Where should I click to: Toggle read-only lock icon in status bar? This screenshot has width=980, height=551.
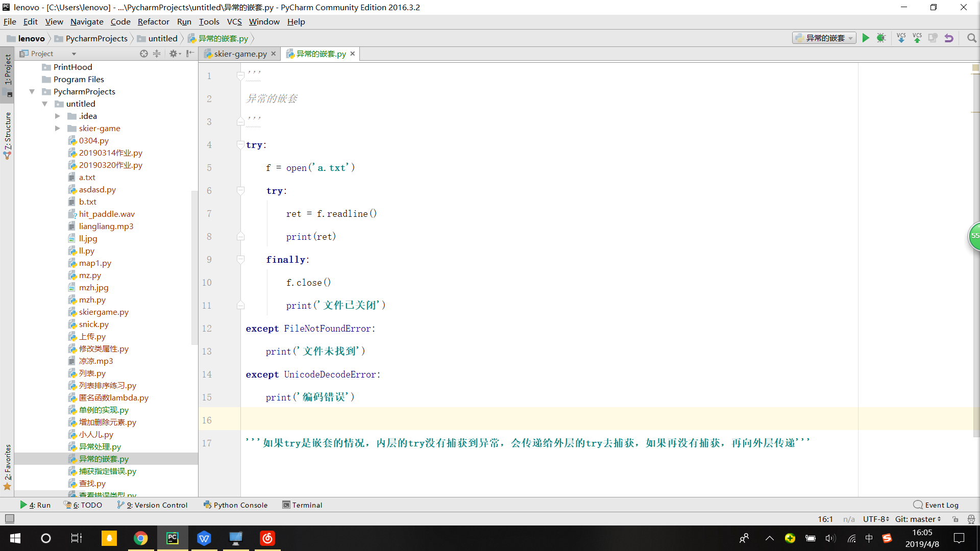coord(955,519)
